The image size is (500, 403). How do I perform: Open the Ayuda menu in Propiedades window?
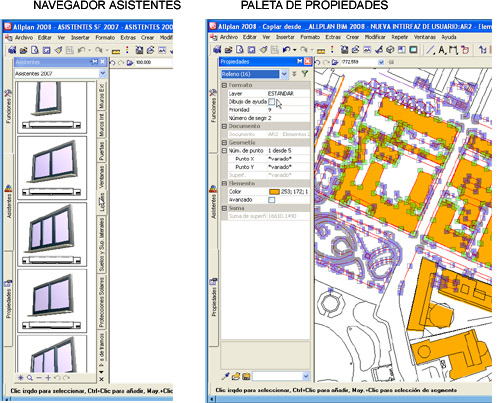(449, 37)
